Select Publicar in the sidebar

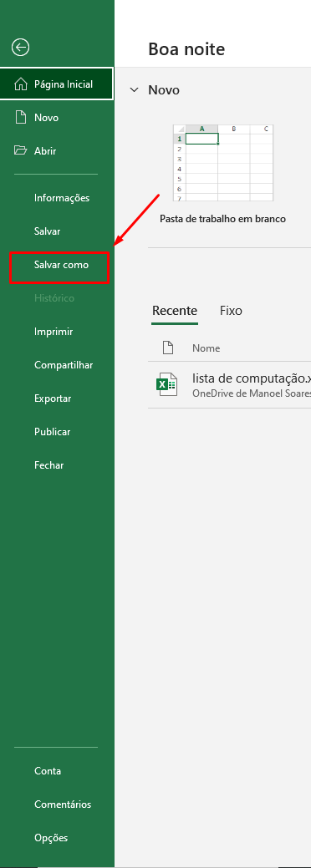tap(52, 432)
